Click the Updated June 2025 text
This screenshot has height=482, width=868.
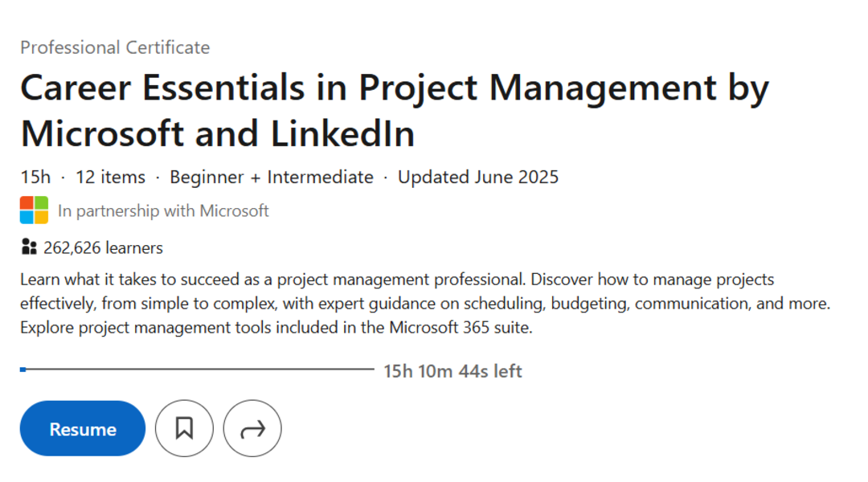[x=477, y=177]
